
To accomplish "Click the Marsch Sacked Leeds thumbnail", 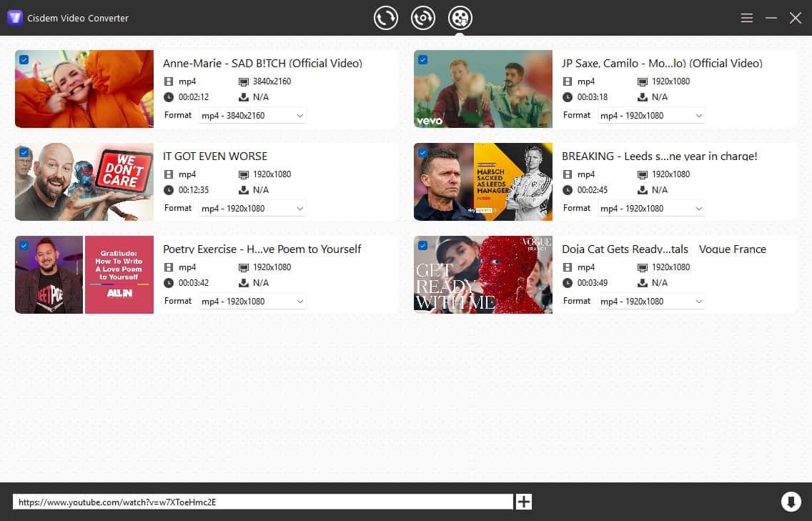I will 483,182.
